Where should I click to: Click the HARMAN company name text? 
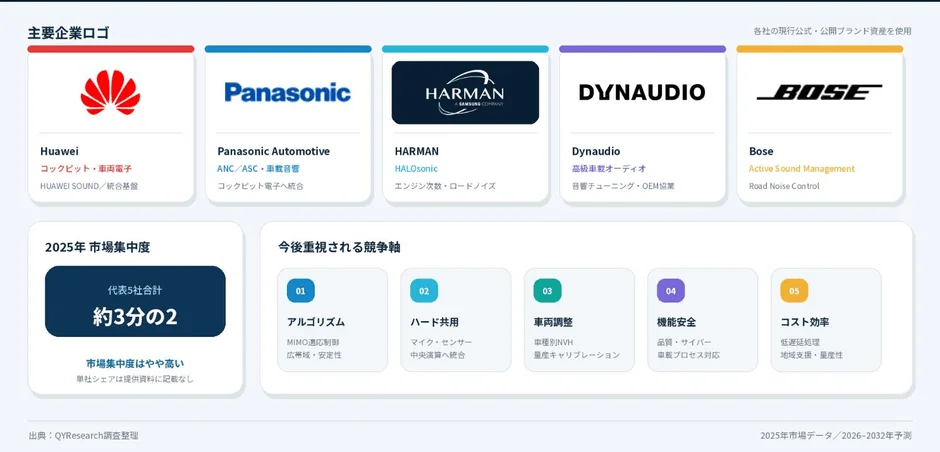click(x=417, y=151)
